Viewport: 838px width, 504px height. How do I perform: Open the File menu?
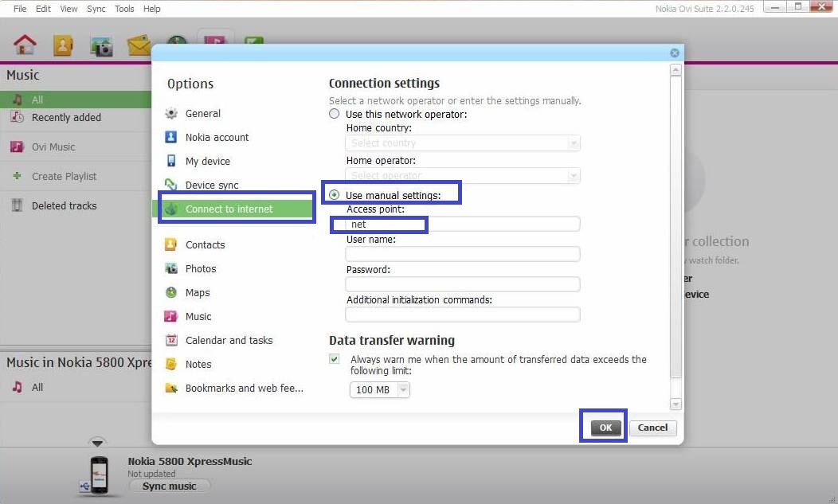pyautogui.click(x=20, y=9)
